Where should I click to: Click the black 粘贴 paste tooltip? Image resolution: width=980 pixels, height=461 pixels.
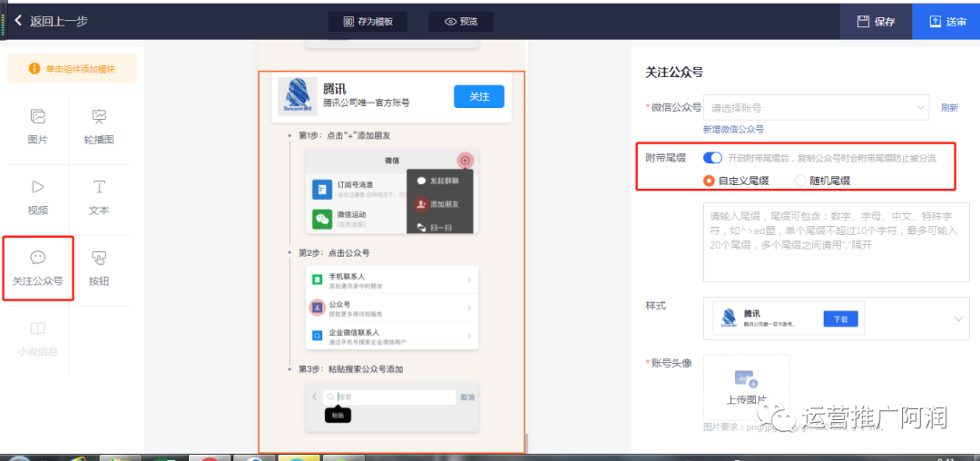tap(338, 414)
